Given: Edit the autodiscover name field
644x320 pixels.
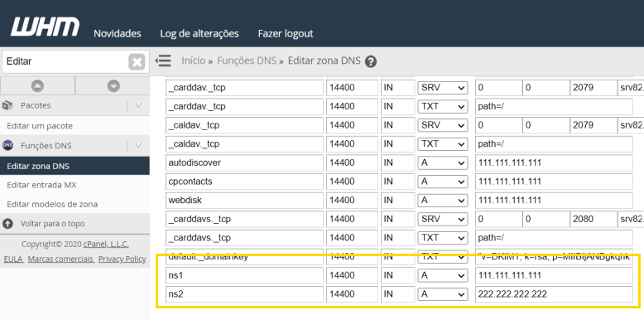Looking at the screenshot, I should (244, 162).
